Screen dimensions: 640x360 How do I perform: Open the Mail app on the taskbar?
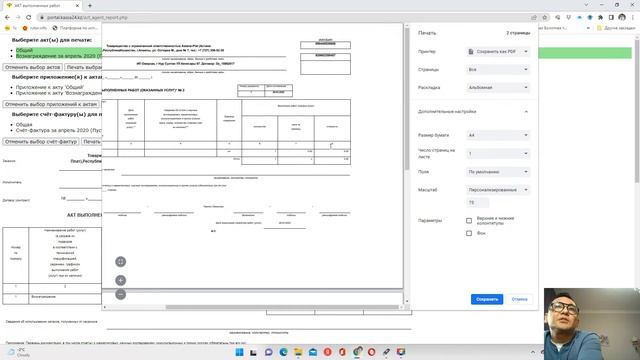tap(313, 352)
